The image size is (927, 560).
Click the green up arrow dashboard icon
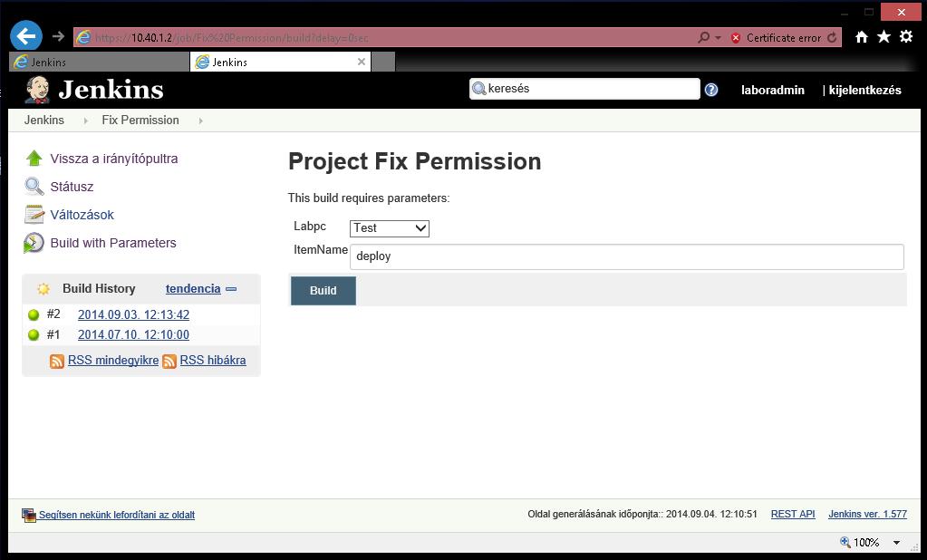point(34,158)
